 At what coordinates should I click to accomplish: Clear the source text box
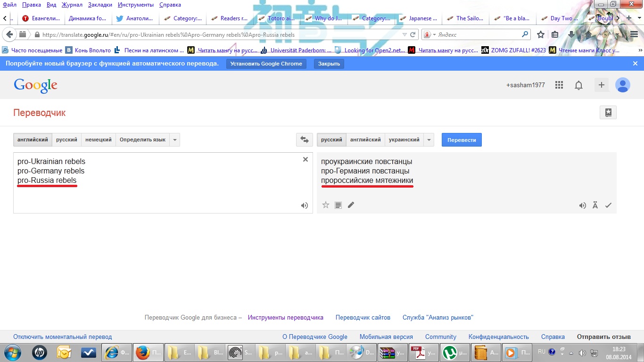coord(305,160)
